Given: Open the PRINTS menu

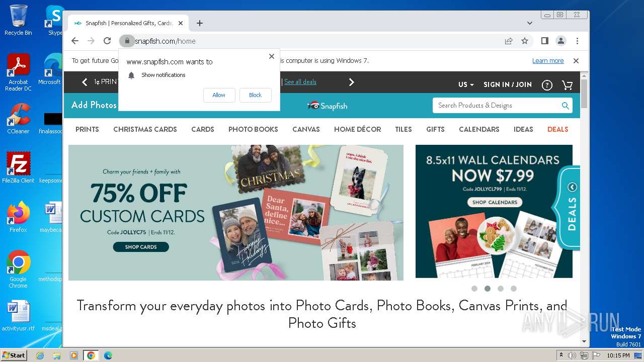Looking at the screenshot, I should pyautogui.click(x=87, y=129).
